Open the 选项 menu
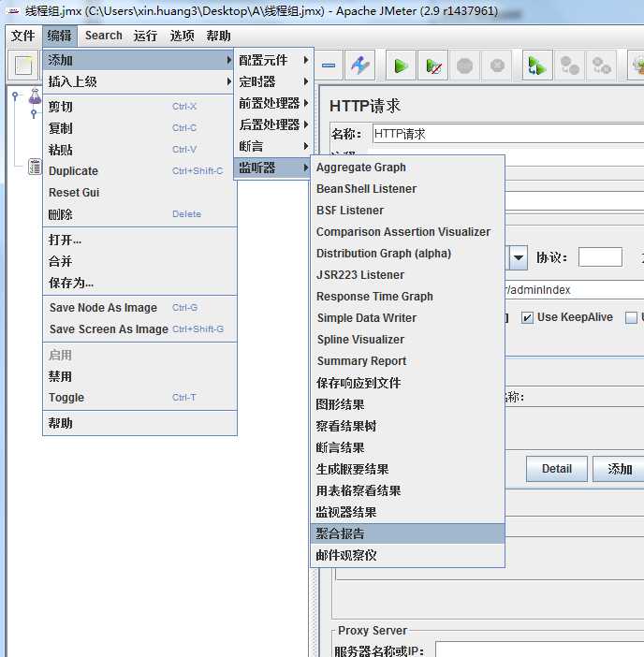644x657 pixels. tap(182, 36)
